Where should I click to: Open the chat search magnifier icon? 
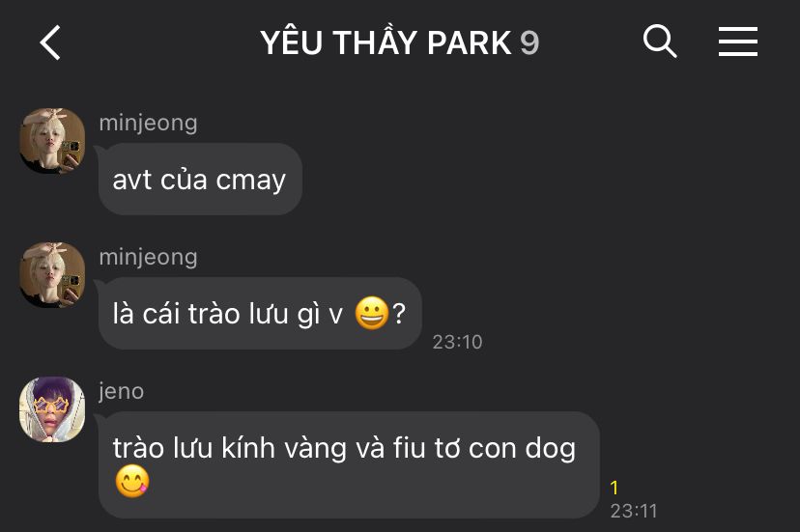point(660,42)
